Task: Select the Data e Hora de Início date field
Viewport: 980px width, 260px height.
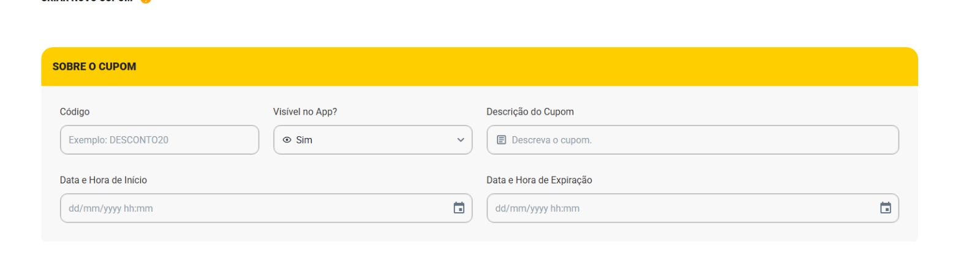Action: click(x=266, y=208)
